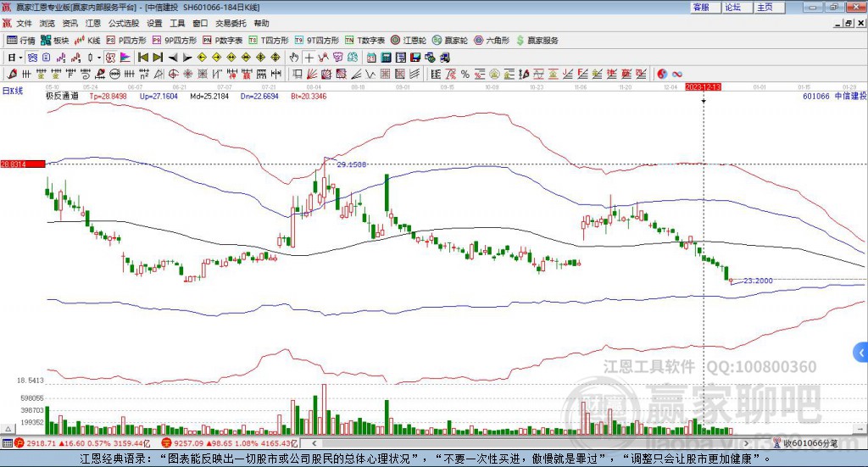Open the 六角形 hexagon tool
Viewport: 868px width, 467px height.
pyautogui.click(x=492, y=41)
